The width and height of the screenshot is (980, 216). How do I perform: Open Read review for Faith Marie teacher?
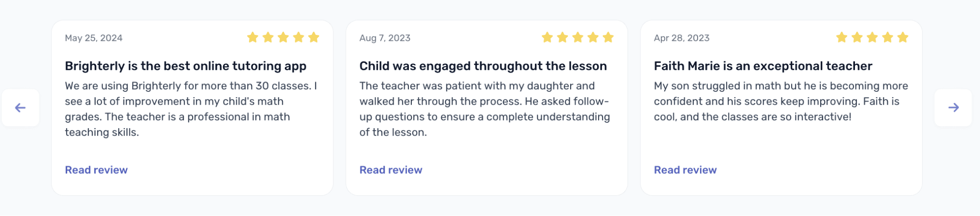685,170
